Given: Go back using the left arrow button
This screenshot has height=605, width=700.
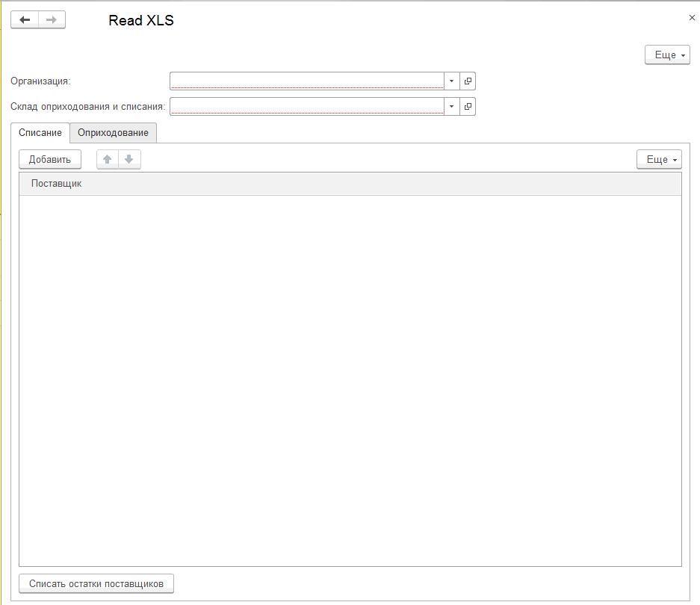Looking at the screenshot, I should (x=25, y=20).
